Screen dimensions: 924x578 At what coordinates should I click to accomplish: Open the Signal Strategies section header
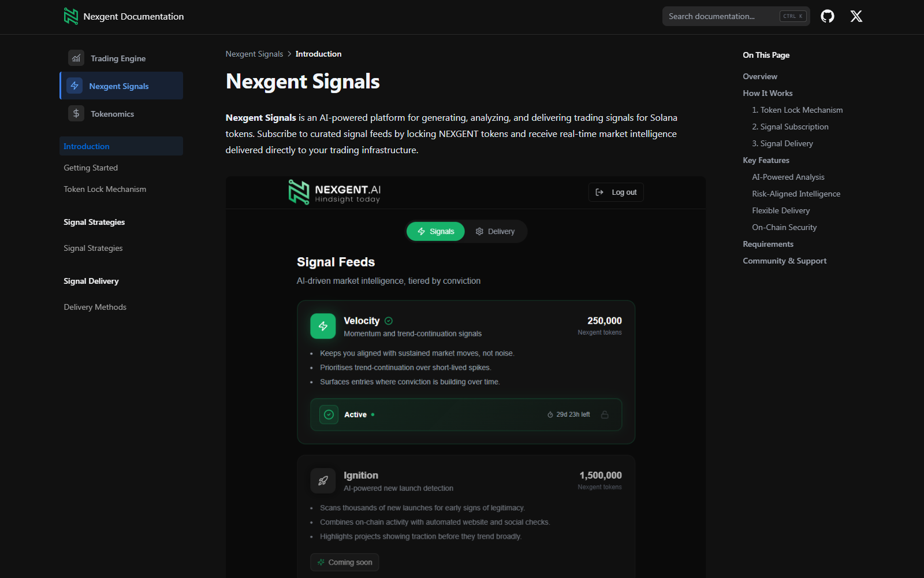pos(94,222)
